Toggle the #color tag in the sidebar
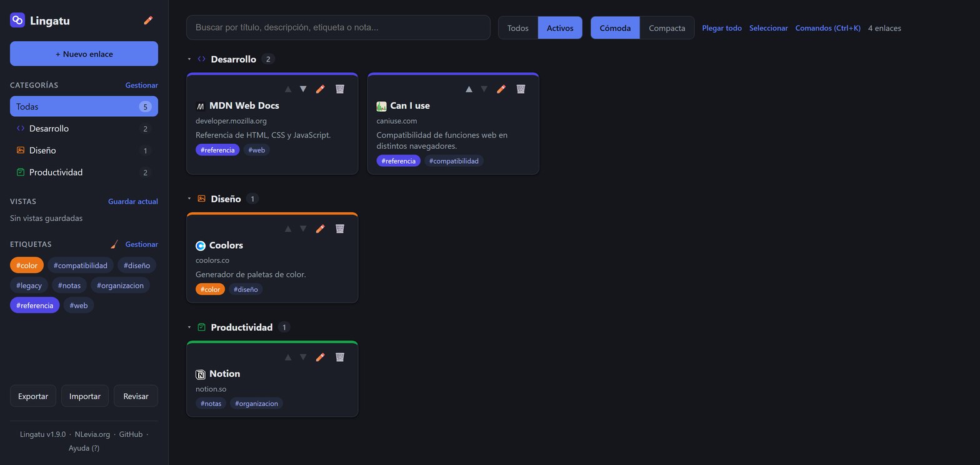 click(27, 266)
